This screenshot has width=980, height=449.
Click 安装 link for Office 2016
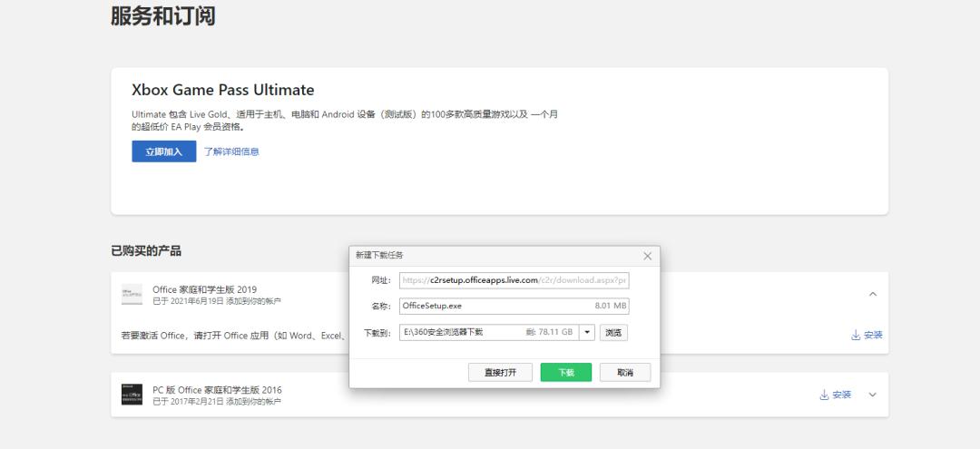836,395
